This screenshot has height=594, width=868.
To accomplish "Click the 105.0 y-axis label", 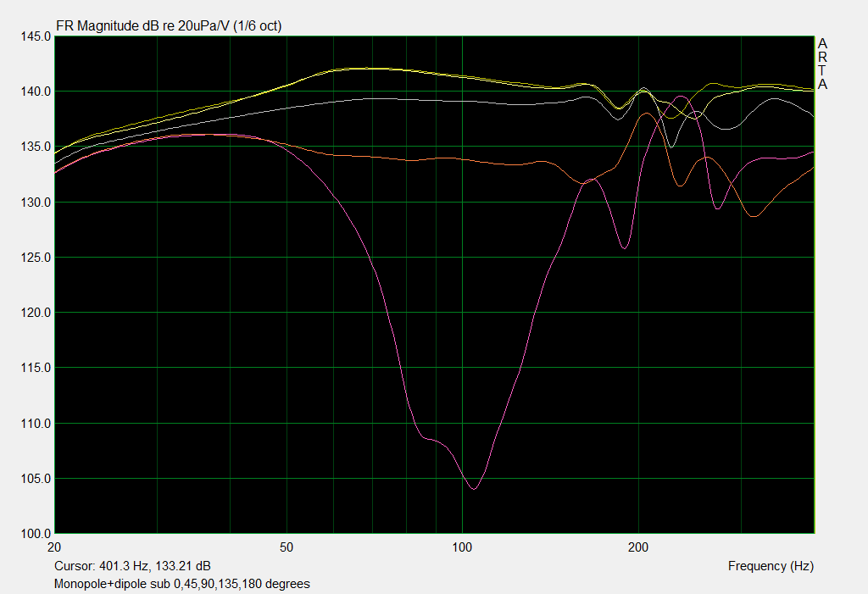I will pos(36,479).
